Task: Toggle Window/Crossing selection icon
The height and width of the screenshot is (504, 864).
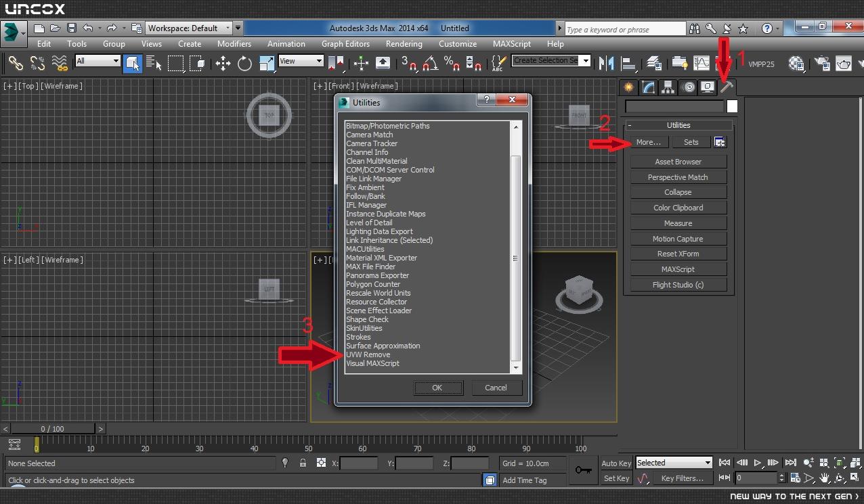Action: pos(197,64)
